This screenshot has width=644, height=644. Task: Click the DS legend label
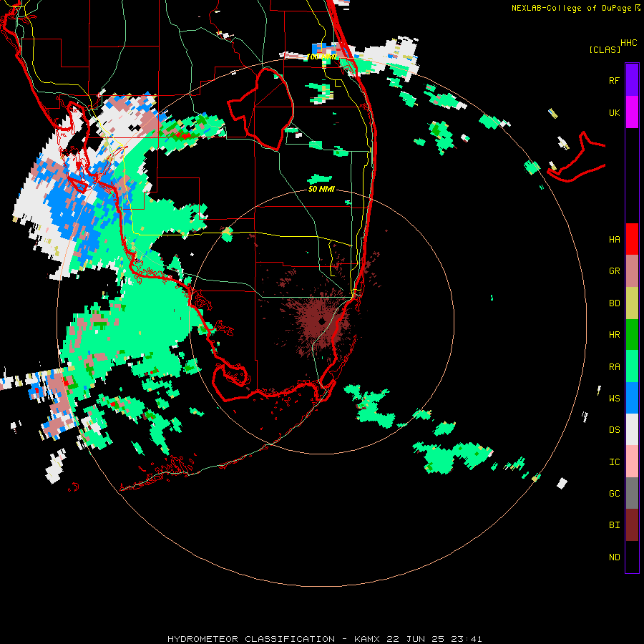point(614,430)
